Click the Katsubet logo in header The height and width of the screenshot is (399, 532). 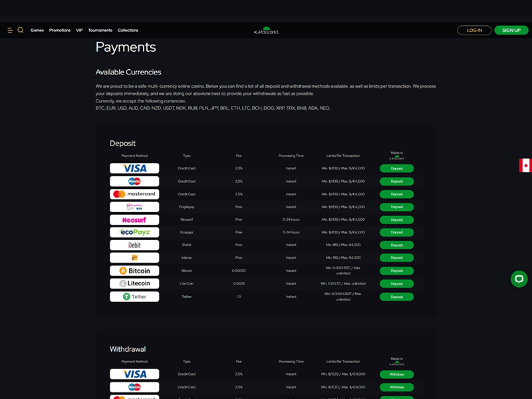point(267,31)
